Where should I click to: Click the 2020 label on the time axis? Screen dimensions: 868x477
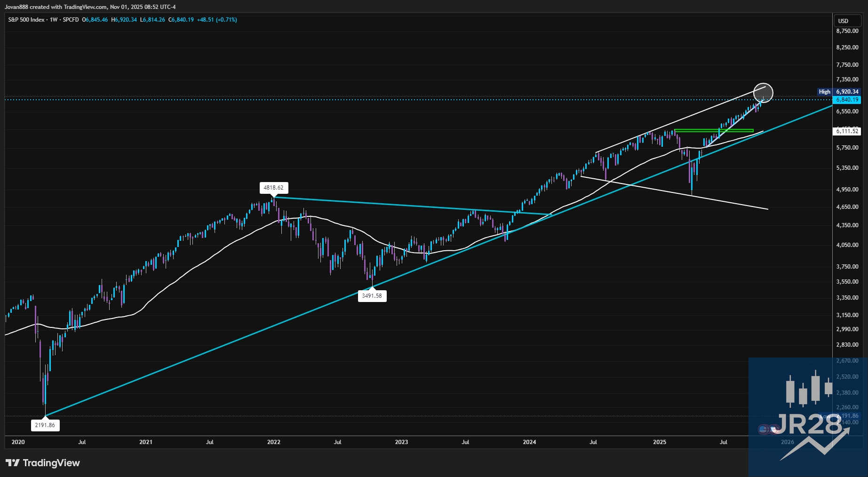coord(18,442)
